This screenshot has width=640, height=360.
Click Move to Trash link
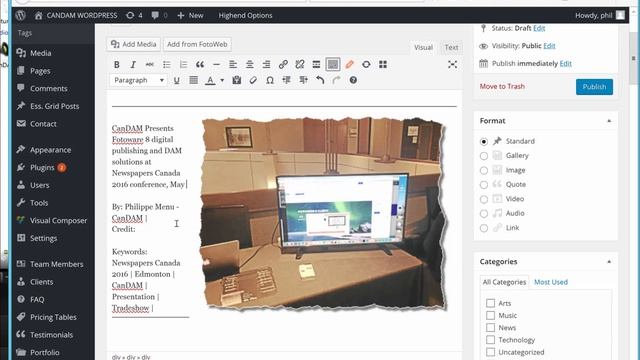click(x=502, y=87)
